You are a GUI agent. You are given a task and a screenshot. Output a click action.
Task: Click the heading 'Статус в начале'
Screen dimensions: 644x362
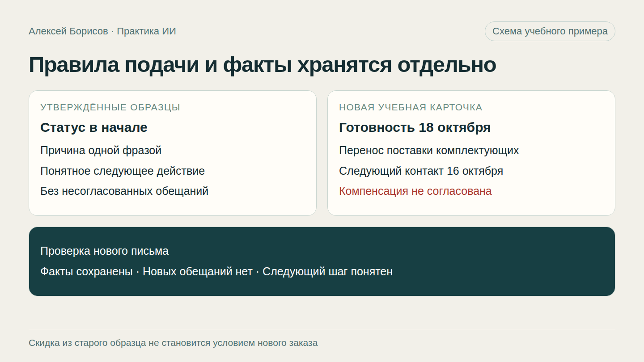point(94,127)
